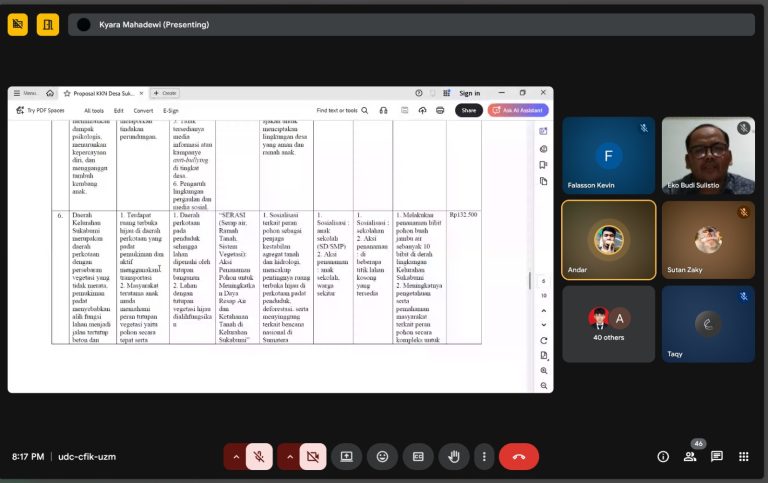The width and height of the screenshot is (768, 483).
Task: Open the Convert menu in Acrobat
Action: click(x=144, y=110)
